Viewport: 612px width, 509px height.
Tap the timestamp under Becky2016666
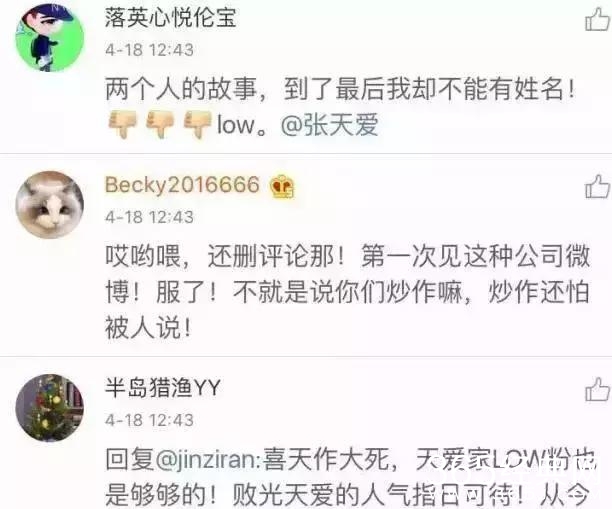point(149,217)
